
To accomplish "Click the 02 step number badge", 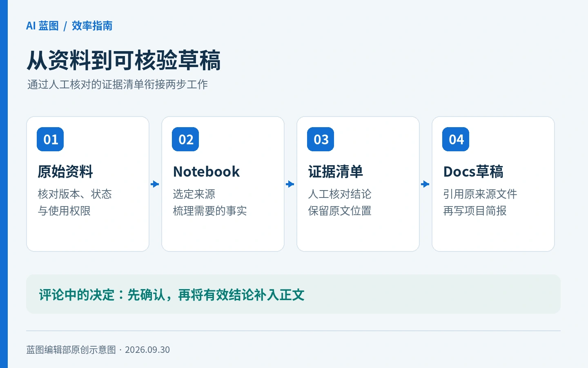I will coord(185,139).
